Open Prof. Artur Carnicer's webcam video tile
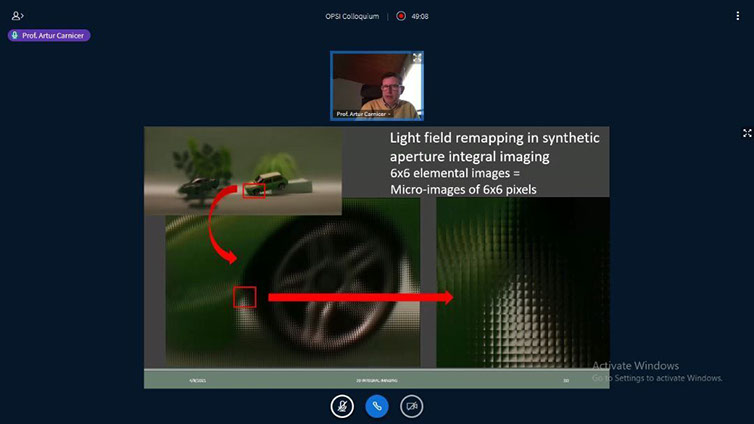 (x=377, y=82)
